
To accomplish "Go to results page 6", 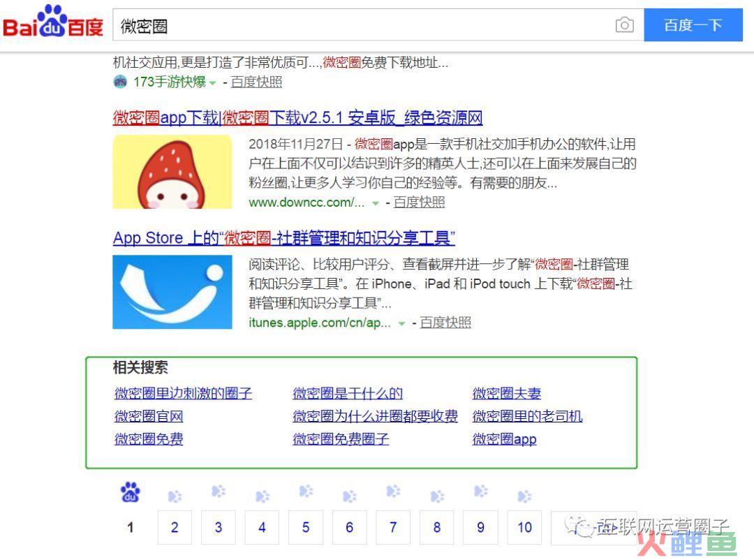I will 350,527.
